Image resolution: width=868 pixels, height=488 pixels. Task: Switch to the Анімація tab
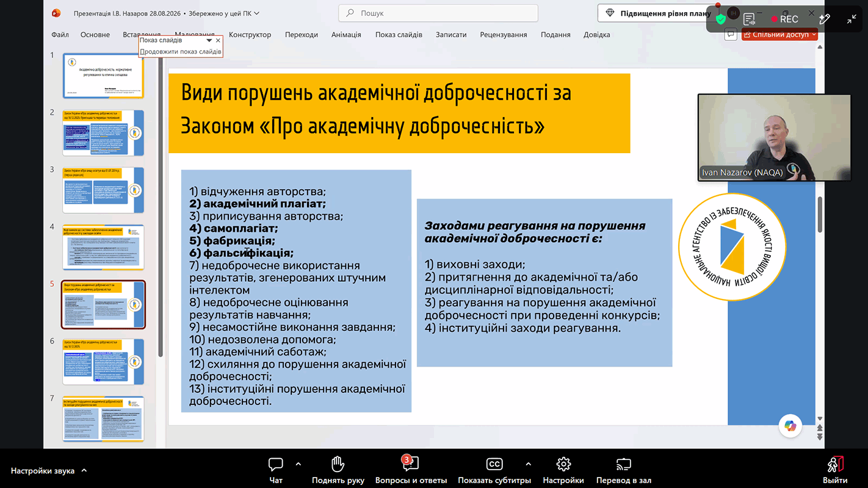[346, 35]
